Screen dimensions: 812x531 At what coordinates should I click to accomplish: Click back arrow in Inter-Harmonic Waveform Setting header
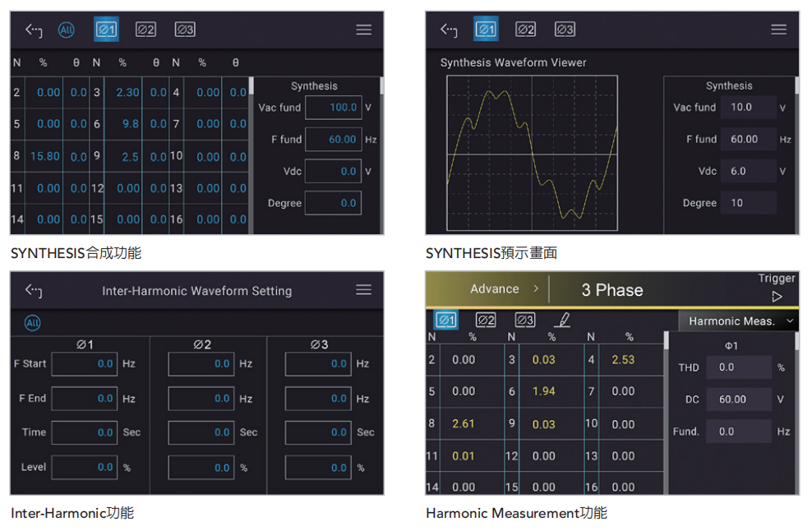(33, 290)
